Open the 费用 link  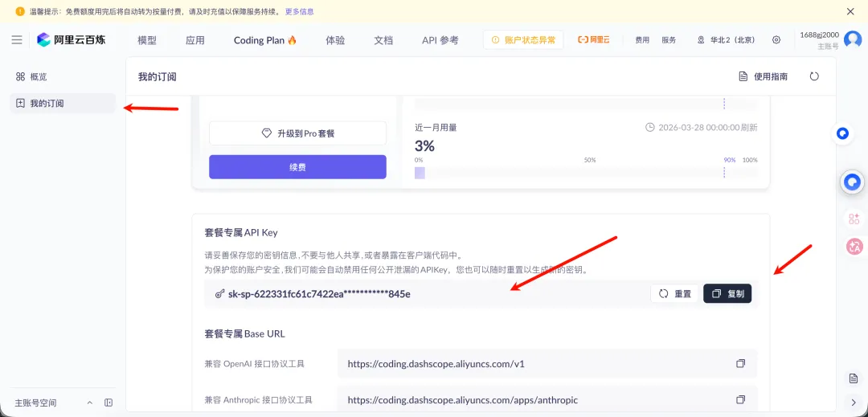click(642, 40)
